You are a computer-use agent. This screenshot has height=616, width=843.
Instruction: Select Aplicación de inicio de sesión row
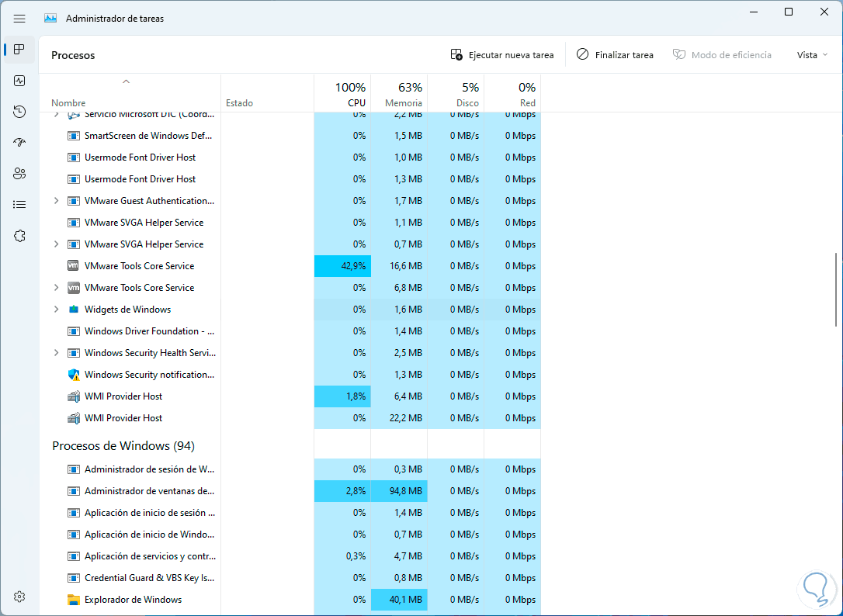click(x=290, y=513)
